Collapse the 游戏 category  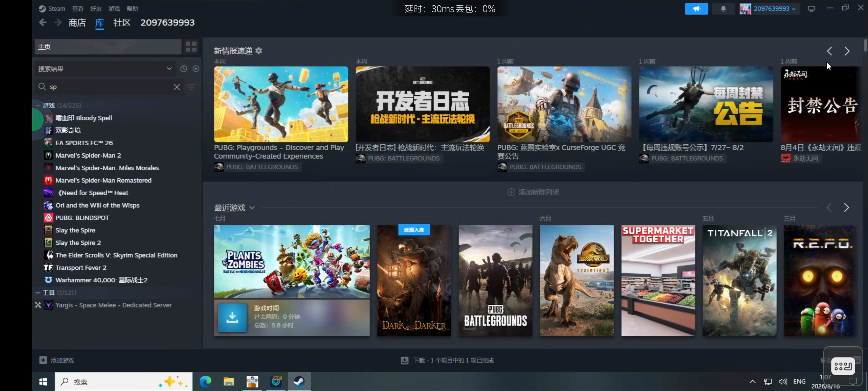pos(38,106)
